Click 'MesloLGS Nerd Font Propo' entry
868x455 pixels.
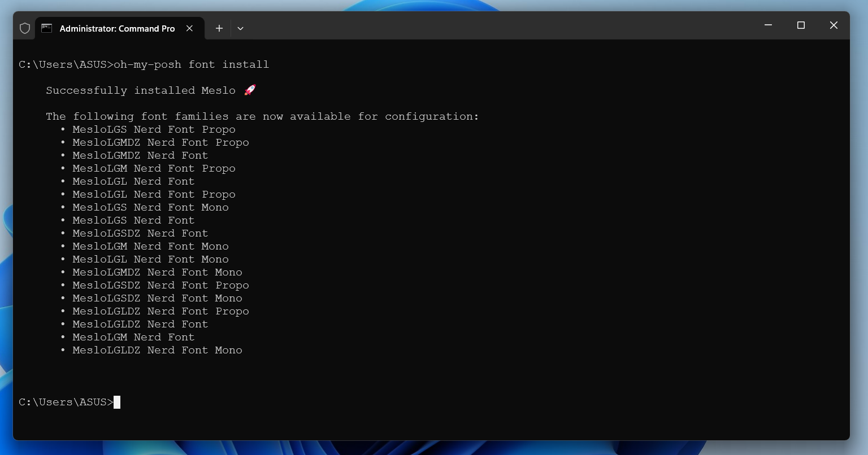(x=154, y=129)
